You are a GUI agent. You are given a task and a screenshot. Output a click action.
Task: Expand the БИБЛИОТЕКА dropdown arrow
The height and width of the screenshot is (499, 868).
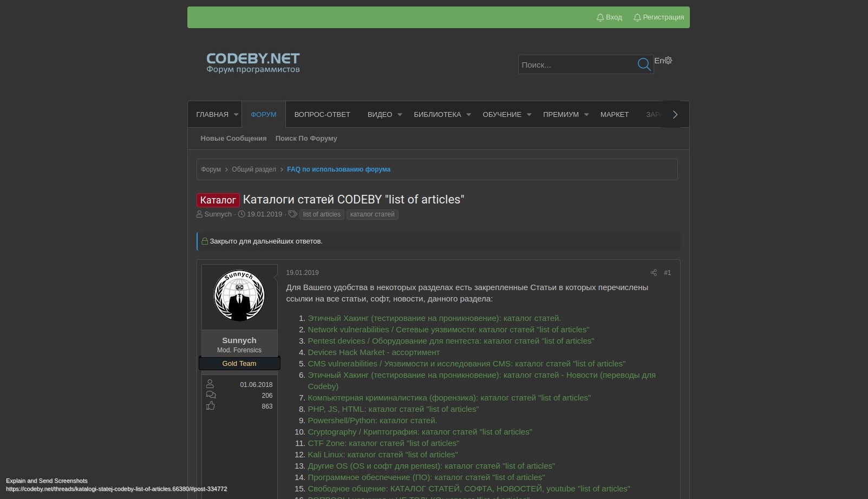click(x=469, y=115)
